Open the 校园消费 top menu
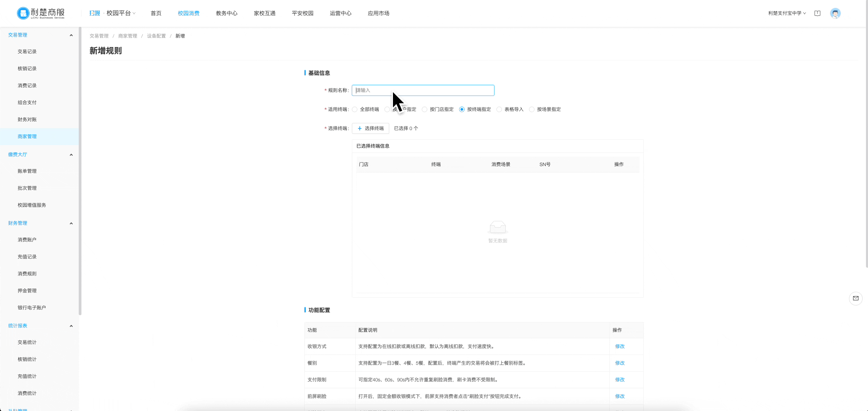868x411 pixels. 189,13
